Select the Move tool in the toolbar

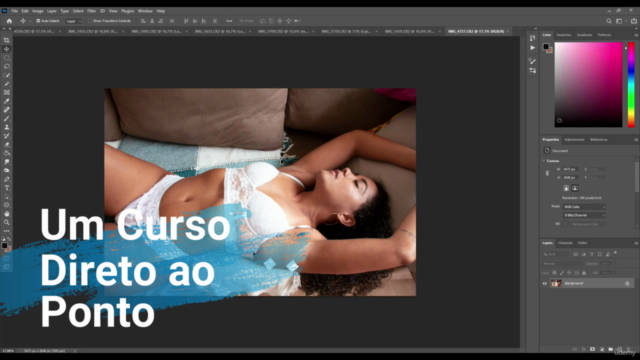7,49
